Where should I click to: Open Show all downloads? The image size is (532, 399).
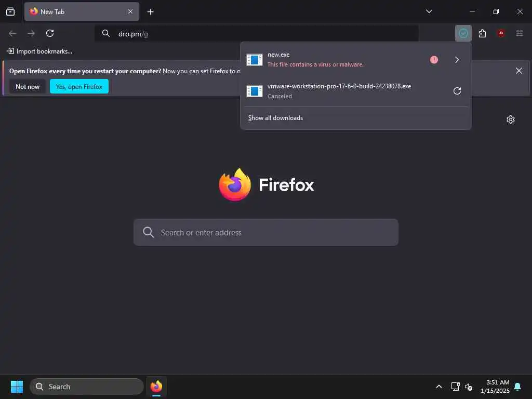tap(275, 118)
